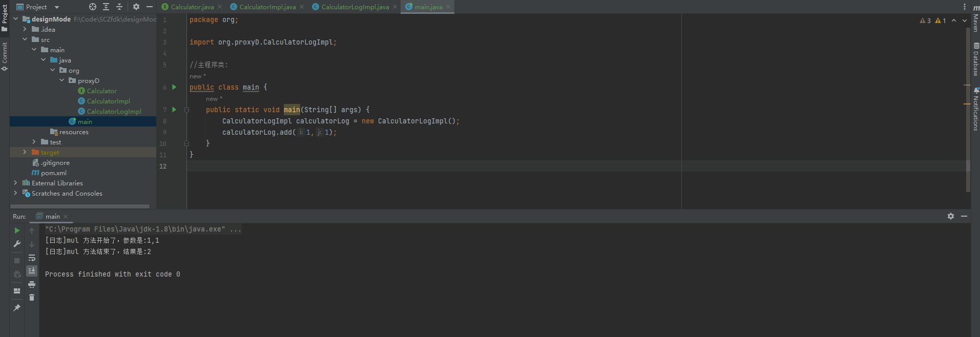The image size is (980, 337).
Task: Open the Commit tool window button
Action: tap(5, 55)
